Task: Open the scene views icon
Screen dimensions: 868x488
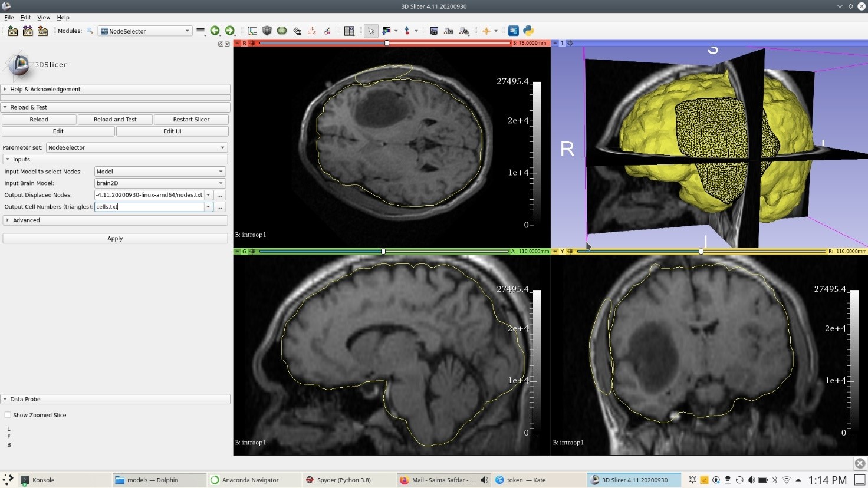Action: (449, 31)
